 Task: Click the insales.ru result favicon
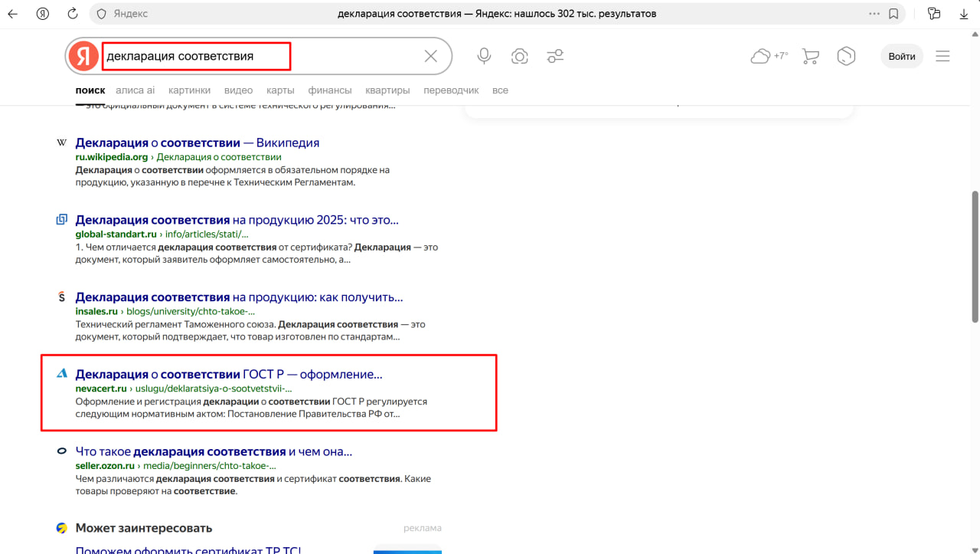point(62,297)
